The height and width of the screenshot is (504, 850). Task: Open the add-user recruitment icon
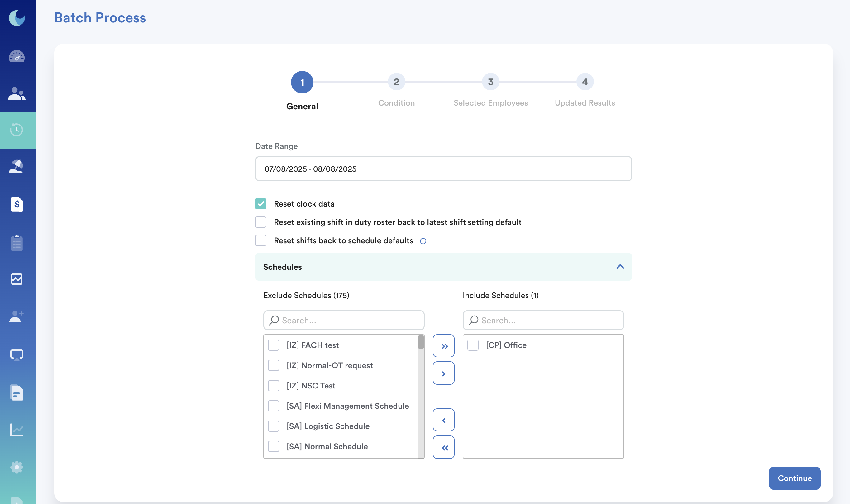(x=17, y=316)
